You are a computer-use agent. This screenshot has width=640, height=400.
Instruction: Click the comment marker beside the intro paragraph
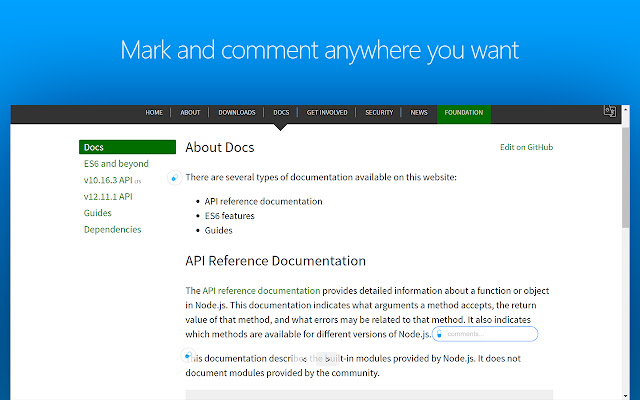(x=174, y=178)
